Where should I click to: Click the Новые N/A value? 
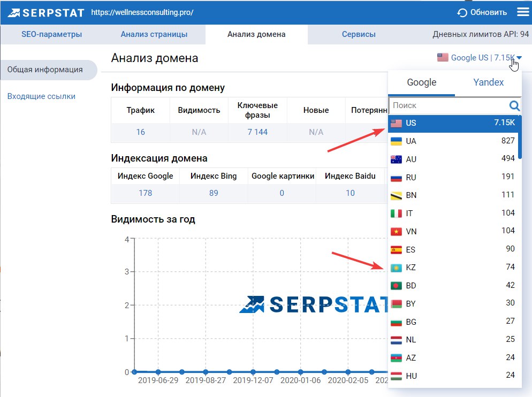(316, 132)
